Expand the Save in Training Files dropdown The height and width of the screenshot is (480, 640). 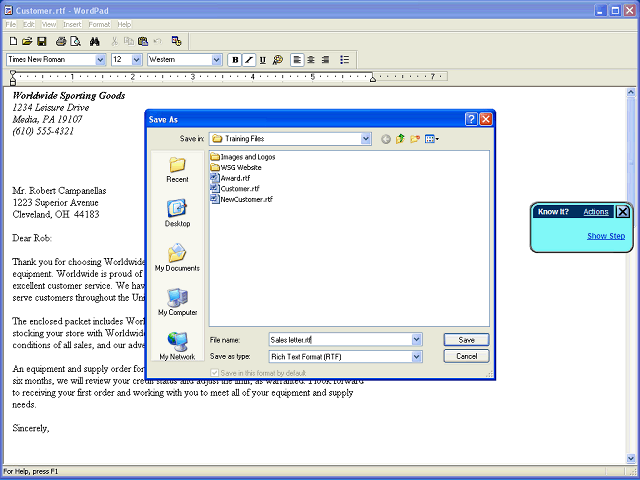pyautogui.click(x=366, y=139)
